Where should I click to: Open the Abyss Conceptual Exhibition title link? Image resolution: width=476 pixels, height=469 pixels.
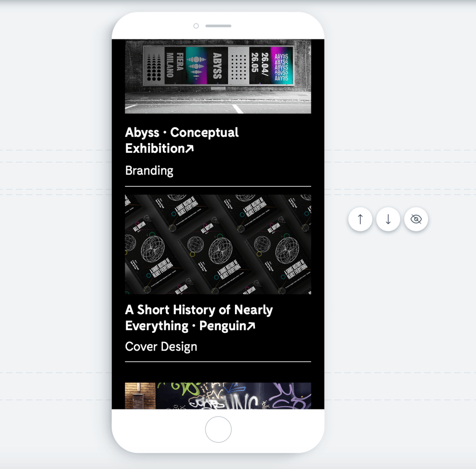[181, 140]
